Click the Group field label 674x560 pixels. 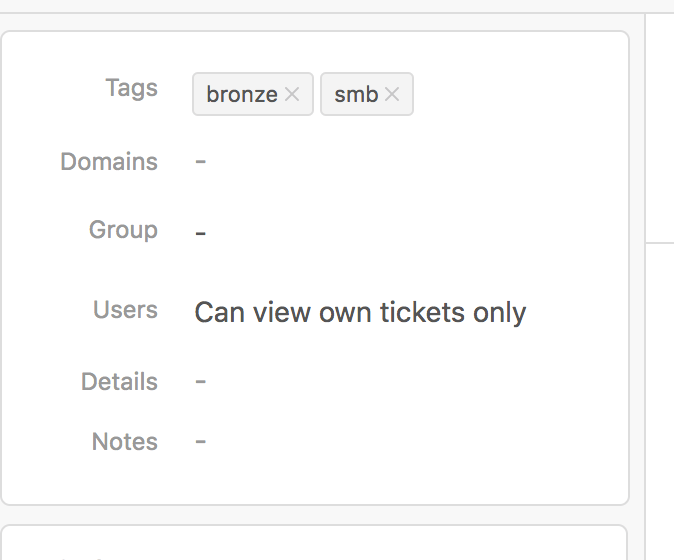click(x=123, y=230)
